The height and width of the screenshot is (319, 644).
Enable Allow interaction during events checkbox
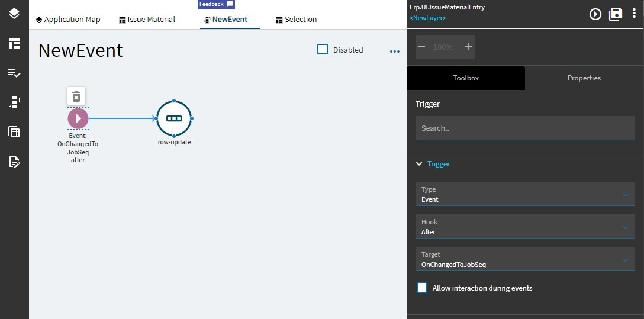pos(422,288)
